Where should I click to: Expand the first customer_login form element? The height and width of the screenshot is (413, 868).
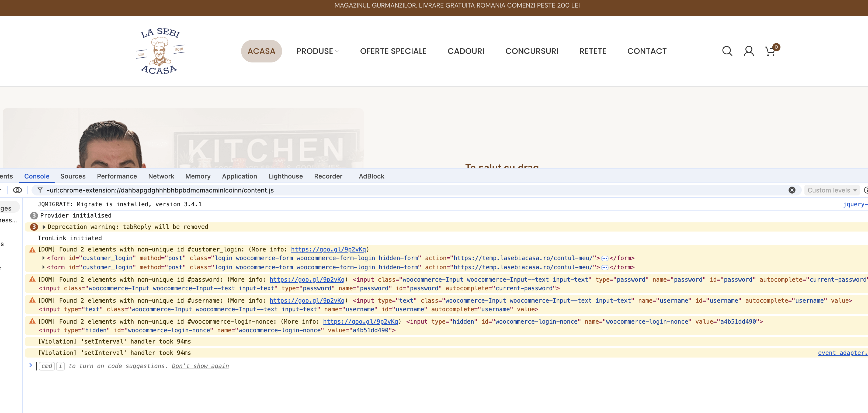click(x=43, y=258)
